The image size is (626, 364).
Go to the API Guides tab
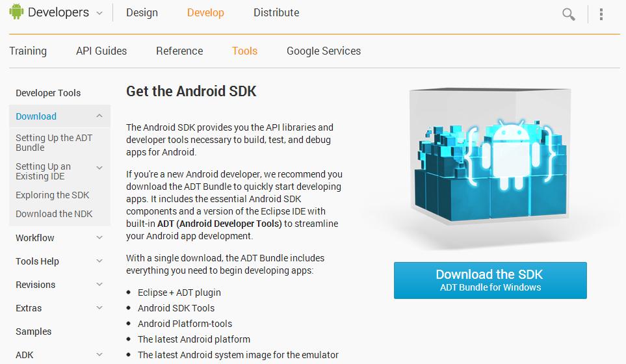101,51
